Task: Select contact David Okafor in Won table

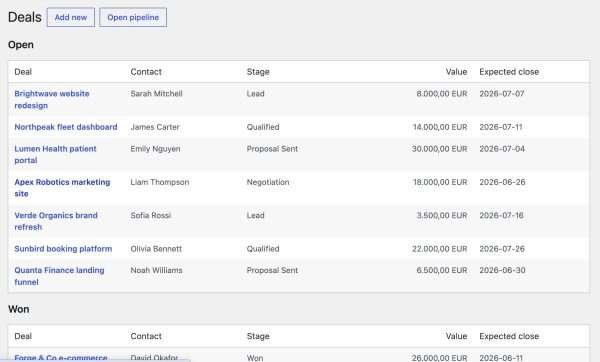Action: (x=154, y=358)
